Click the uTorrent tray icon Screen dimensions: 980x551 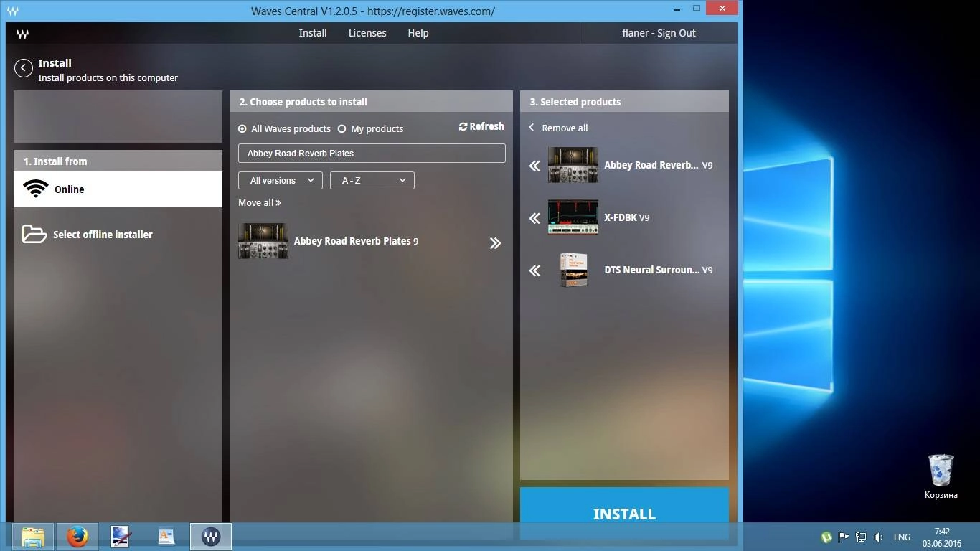pyautogui.click(x=826, y=537)
